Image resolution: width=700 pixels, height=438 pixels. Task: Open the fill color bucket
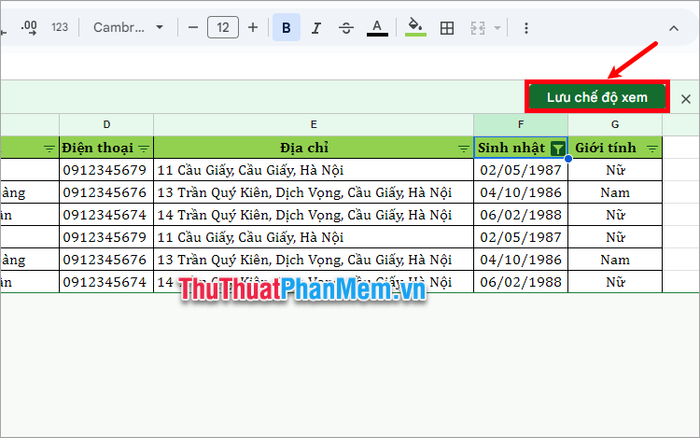click(416, 28)
